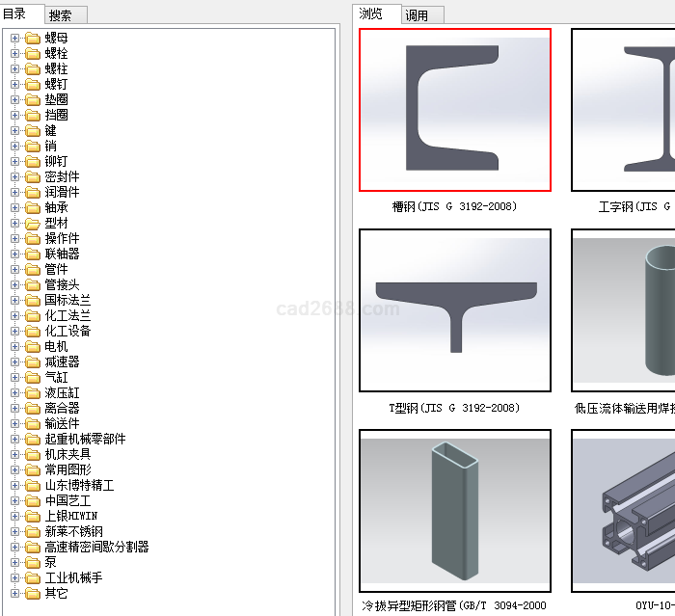
Task: Select the 槽钢 channel steel thumbnail
Action: point(455,110)
